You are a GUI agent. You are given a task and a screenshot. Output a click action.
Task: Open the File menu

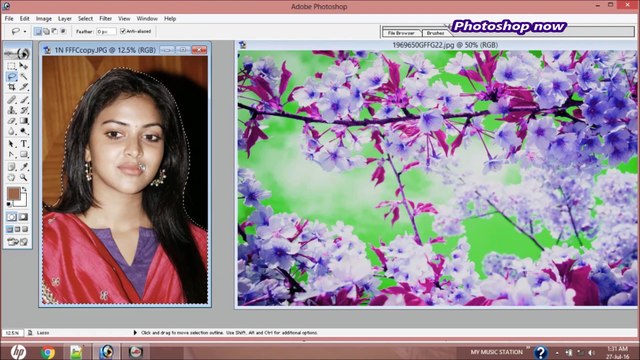(x=9, y=19)
